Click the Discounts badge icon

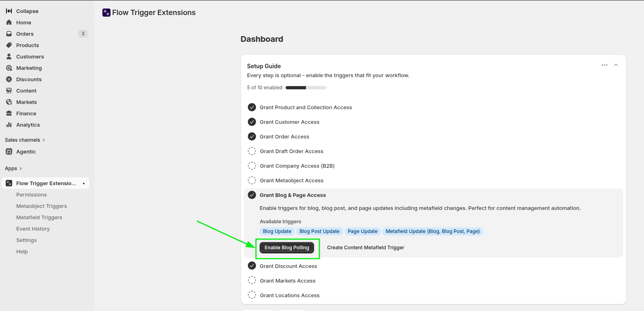pyautogui.click(x=9, y=79)
